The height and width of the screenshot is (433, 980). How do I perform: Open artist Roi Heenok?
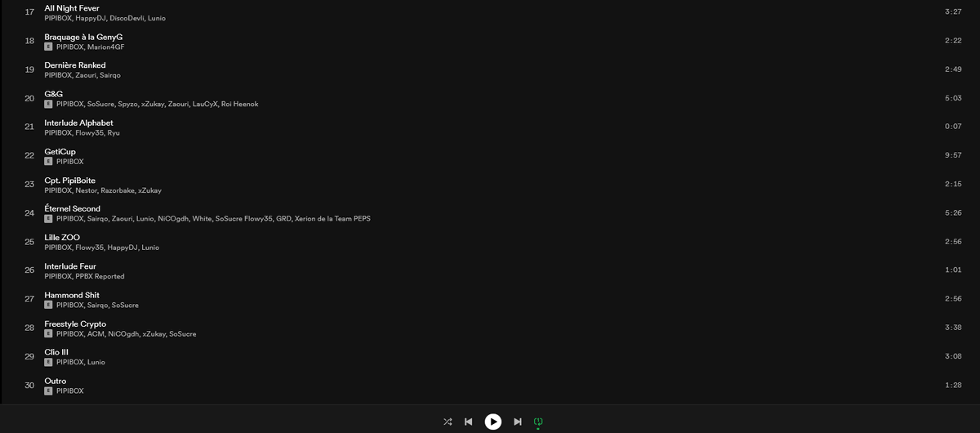pos(240,104)
